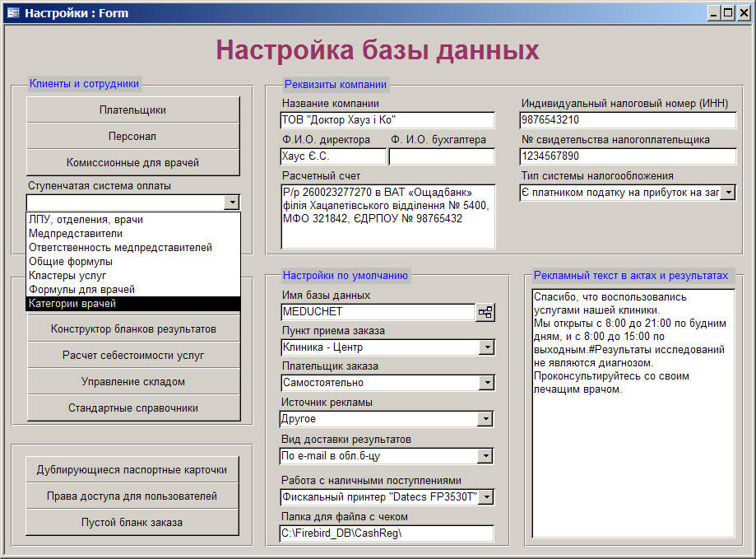This screenshot has height=559, width=756.
Task: Click the ИНН field with 9876543210
Action: coord(628,120)
